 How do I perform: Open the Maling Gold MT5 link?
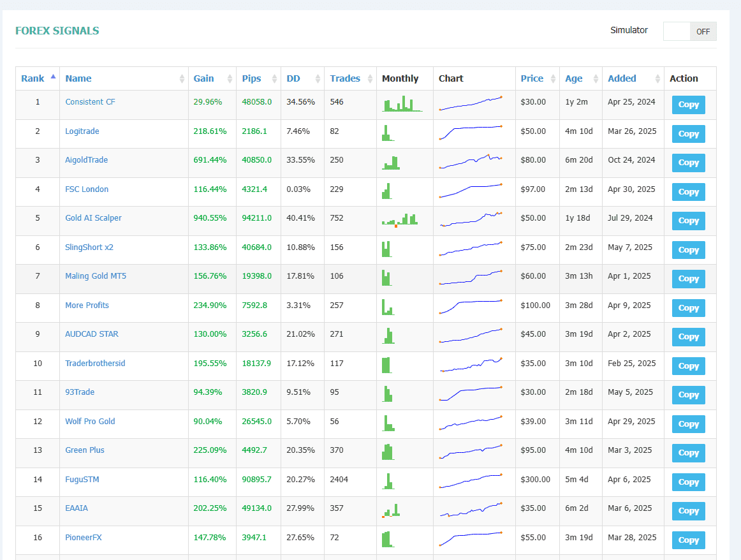[96, 276]
